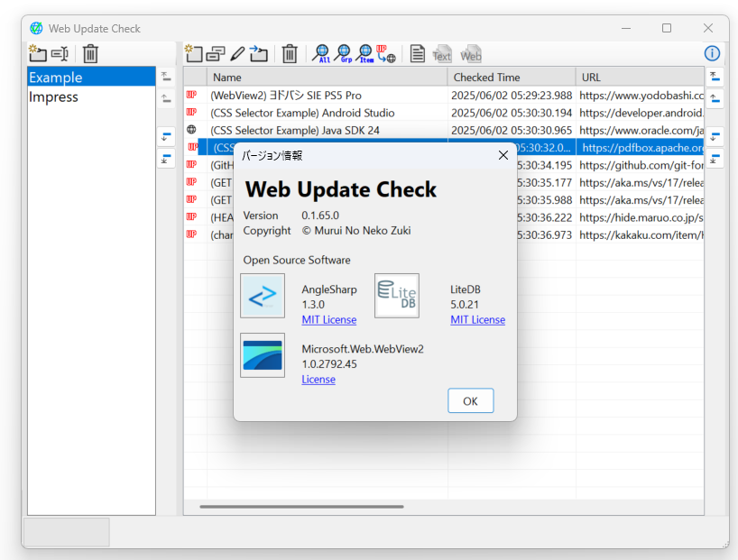The image size is (738, 560).
Task: Run the Item check toolbar icon
Action: coord(366,54)
